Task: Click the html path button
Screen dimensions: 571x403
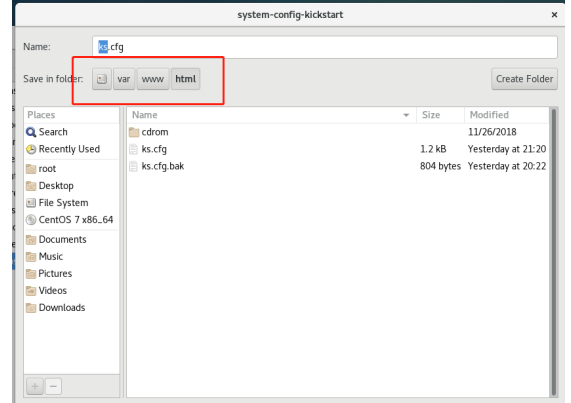Action: [x=186, y=79]
